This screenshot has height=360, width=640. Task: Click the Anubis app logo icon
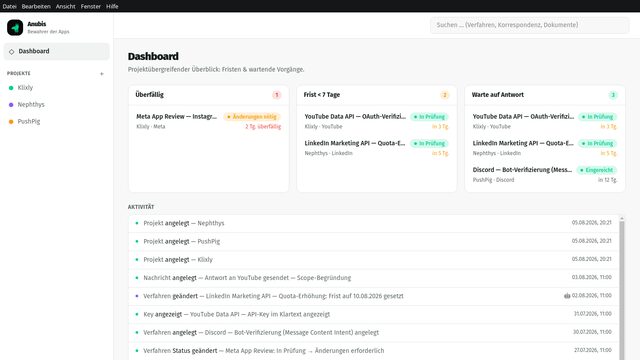point(15,28)
